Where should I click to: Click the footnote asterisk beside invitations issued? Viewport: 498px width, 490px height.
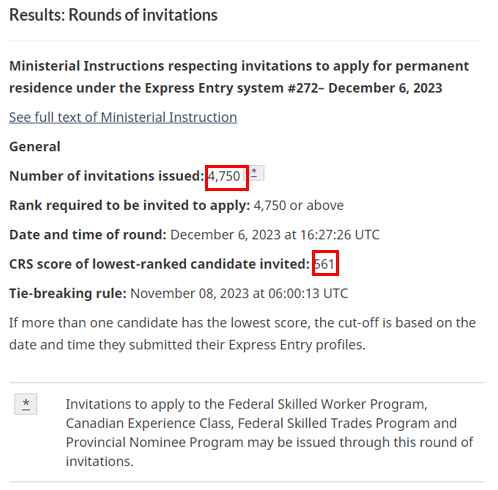point(256,173)
